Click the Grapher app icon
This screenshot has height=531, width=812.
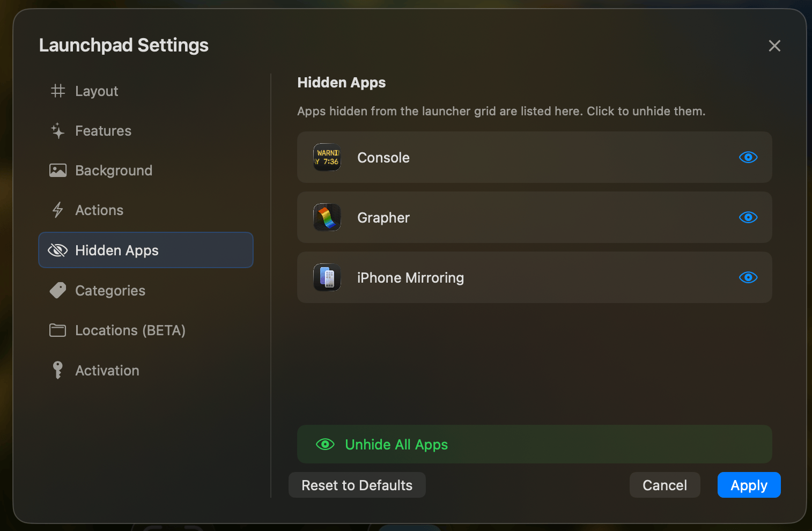[x=327, y=217]
